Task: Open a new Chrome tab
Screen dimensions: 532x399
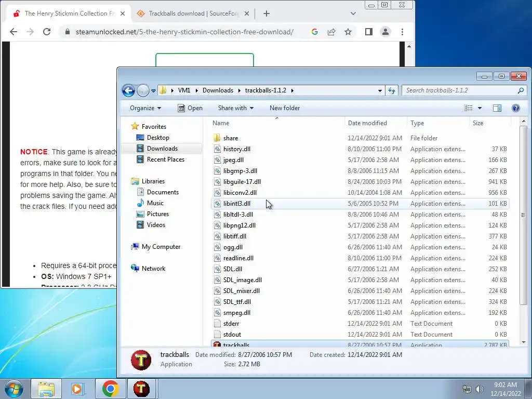Action: (x=267, y=14)
